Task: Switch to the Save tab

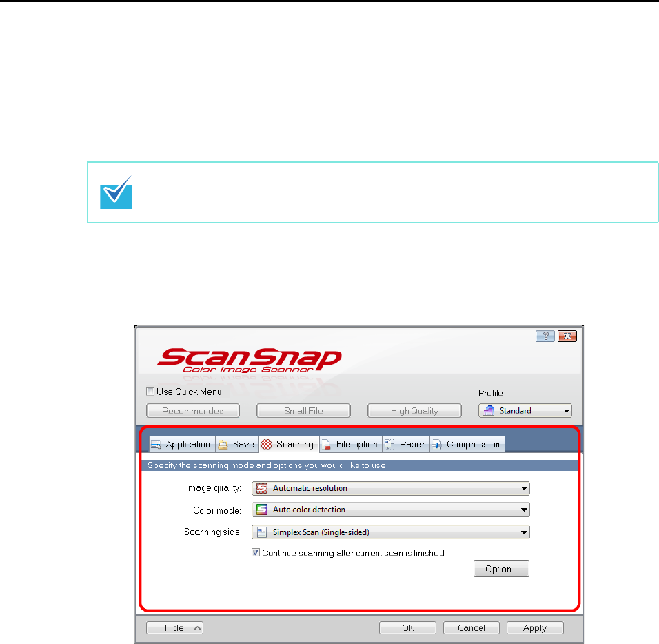Action: 236,444
